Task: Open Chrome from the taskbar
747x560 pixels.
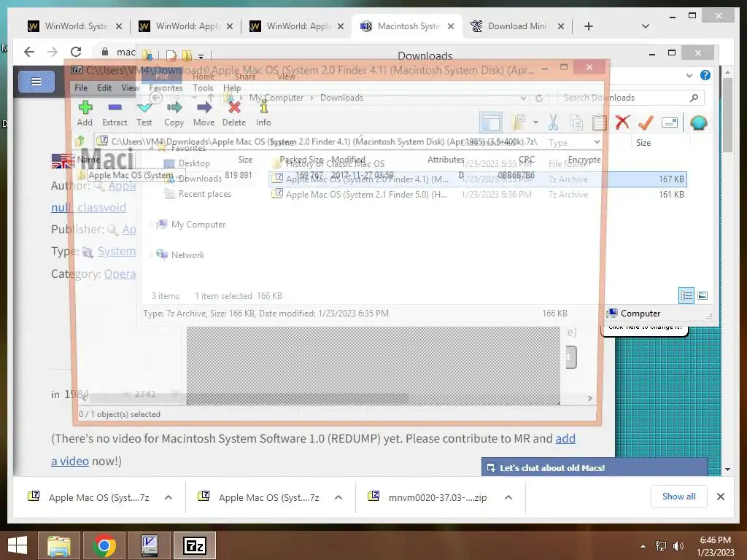Action: pyautogui.click(x=104, y=545)
